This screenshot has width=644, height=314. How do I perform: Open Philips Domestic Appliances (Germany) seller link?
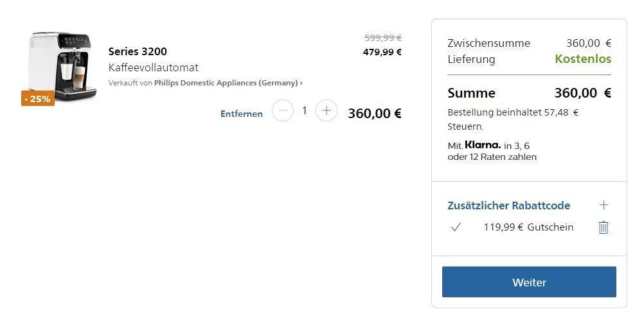pyautogui.click(x=226, y=83)
